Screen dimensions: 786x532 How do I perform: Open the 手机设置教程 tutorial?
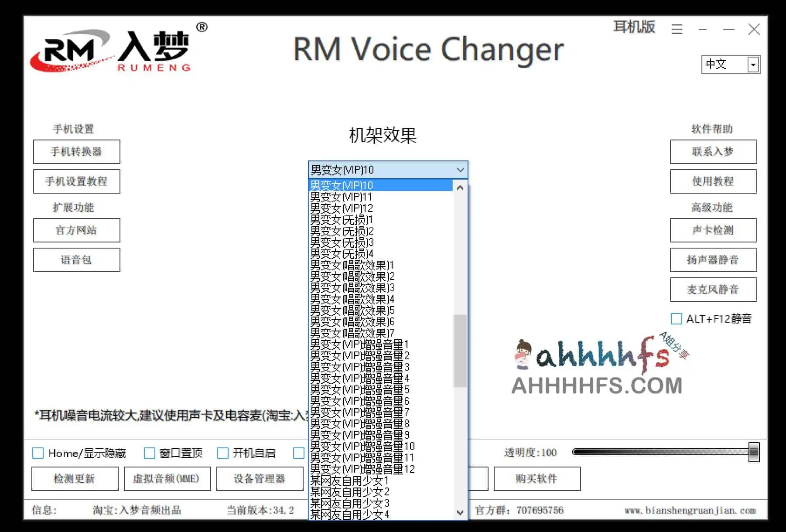tap(76, 181)
